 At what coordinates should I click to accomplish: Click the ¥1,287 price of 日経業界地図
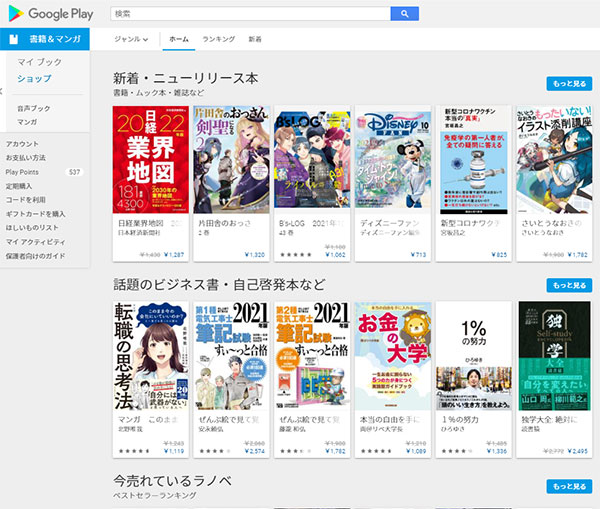tap(174, 254)
